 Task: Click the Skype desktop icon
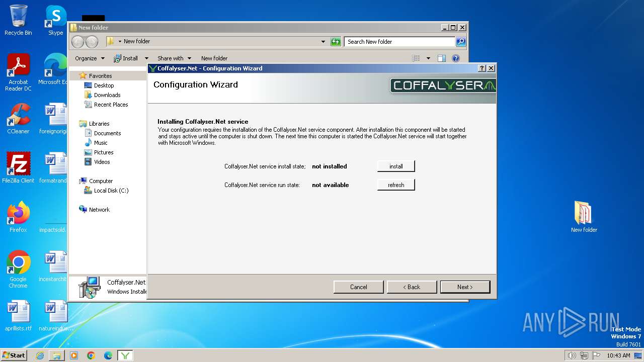(x=55, y=20)
